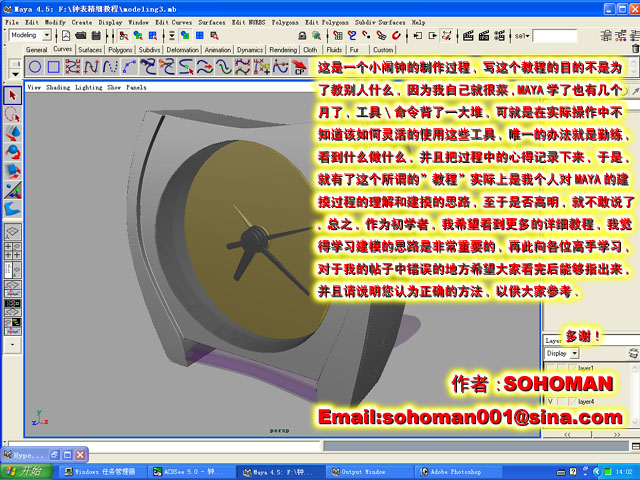640x480 pixels.
Task: Create a new scene from status line
Action: 66,36
